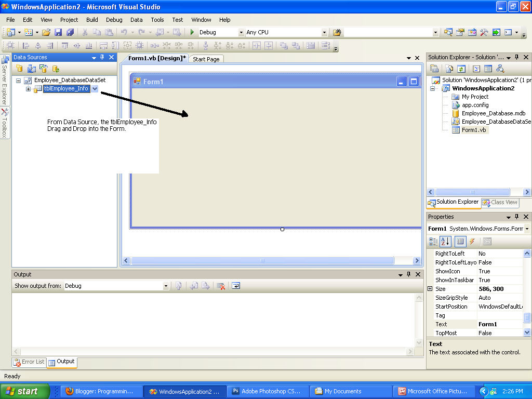
Task: Click the Windows Start button
Action: [24, 391]
